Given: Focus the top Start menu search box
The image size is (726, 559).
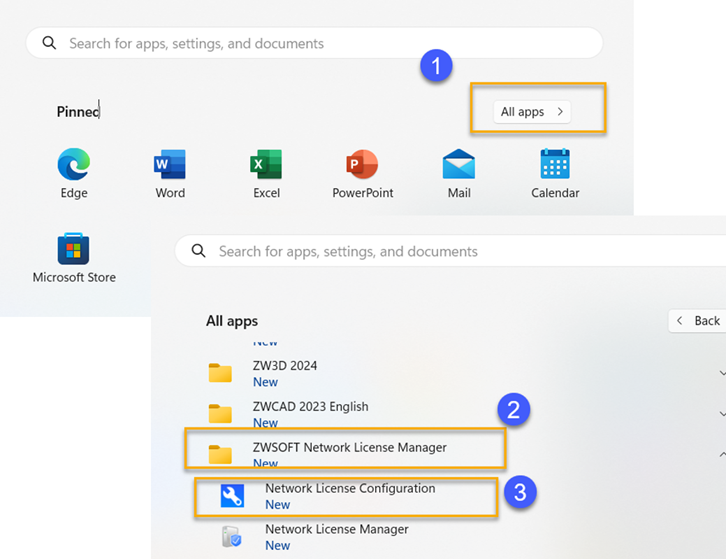Looking at the screenshot, I should 314,43.
